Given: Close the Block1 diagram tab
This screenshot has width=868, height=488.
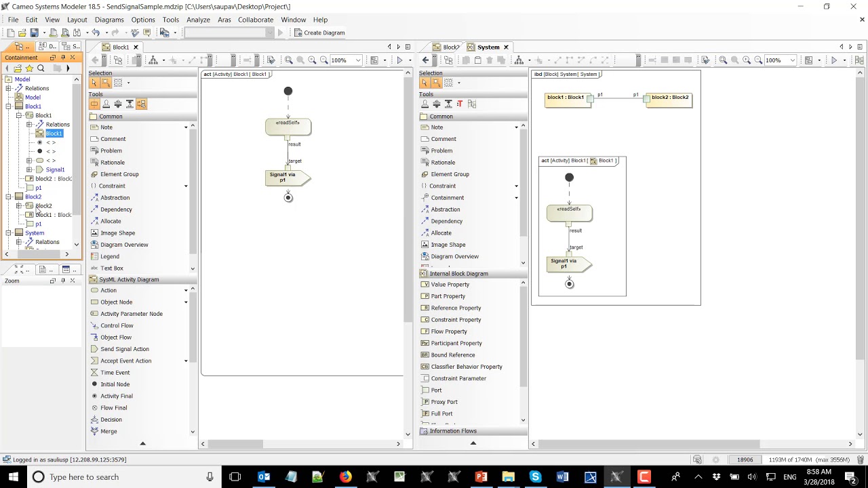Looking at the screenshot, I should [x=136, y=47].
